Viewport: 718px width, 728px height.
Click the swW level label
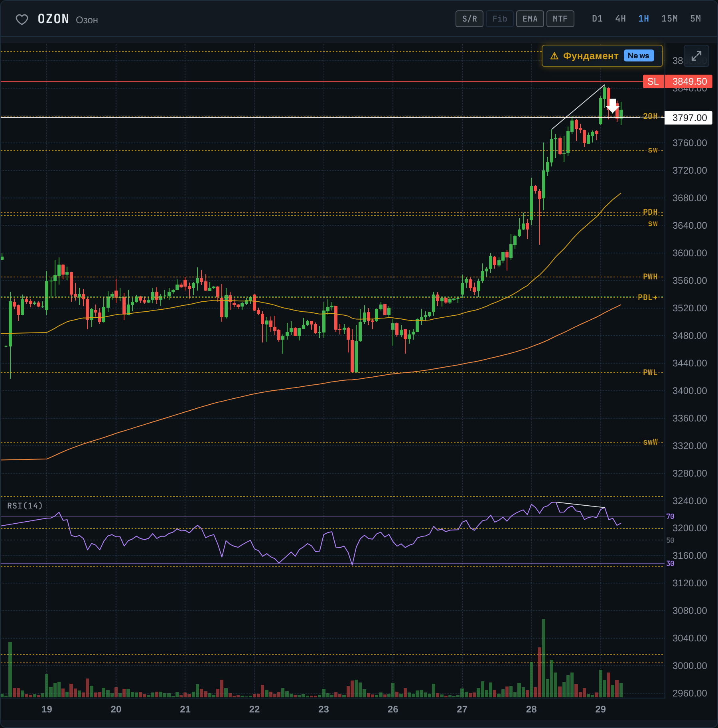pos(650,442)
